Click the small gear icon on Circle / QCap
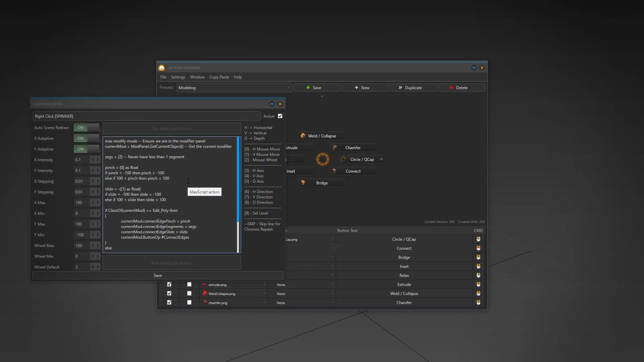Image resolution: width=644 pixels, height=362 pixels. tap(381, 159)
